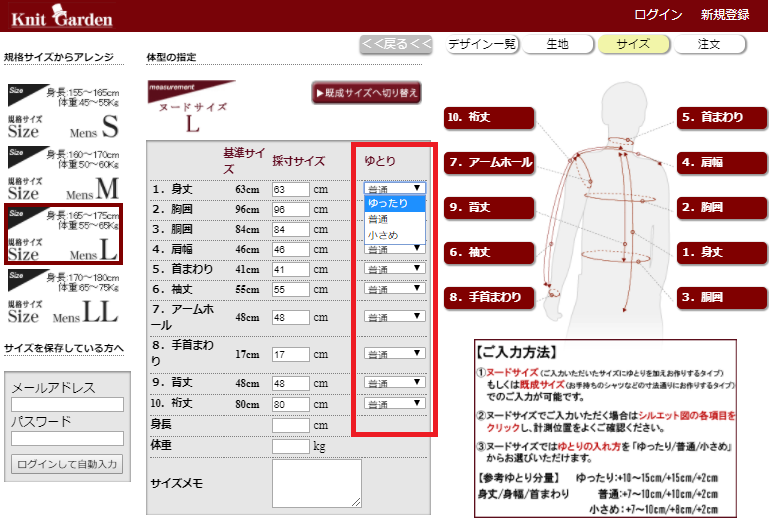Screen dimensions: 769x522
Task: Click the 10. 裄丈 silhouette label
Action: [489, 118]
